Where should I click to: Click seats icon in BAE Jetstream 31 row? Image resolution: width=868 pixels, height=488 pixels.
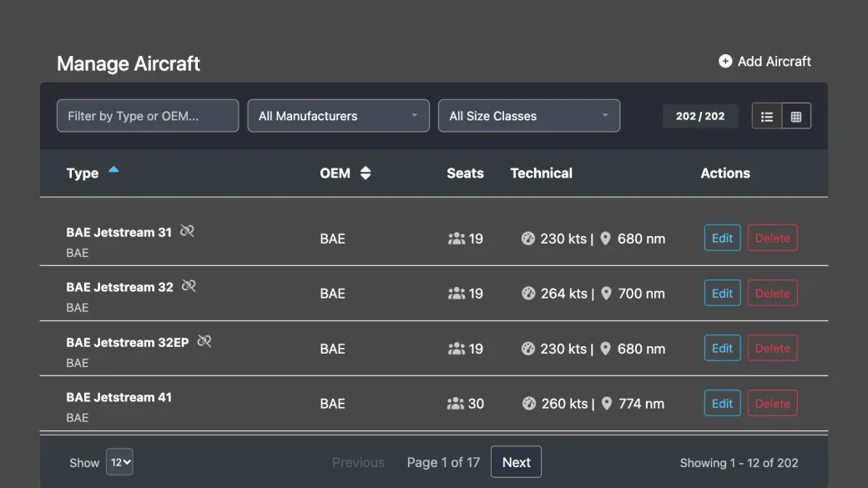(457, 239)
